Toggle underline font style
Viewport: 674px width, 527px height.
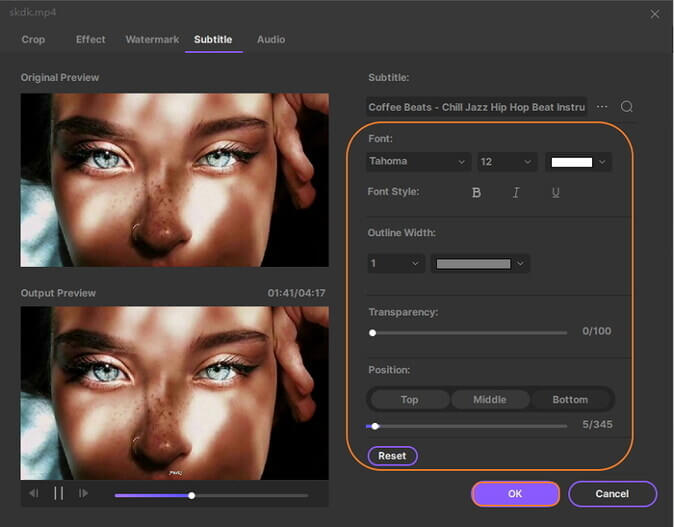(555, 193)
